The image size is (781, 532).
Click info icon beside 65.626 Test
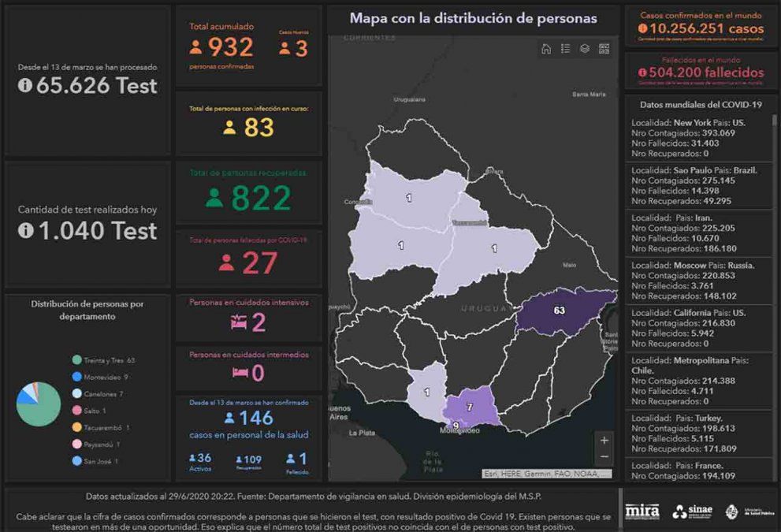point(25,85)
